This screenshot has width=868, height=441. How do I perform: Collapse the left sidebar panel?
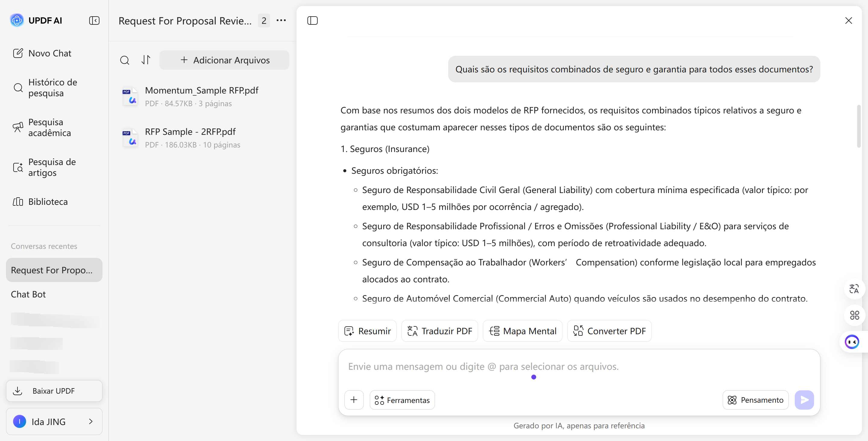click(x=94, y=21)
